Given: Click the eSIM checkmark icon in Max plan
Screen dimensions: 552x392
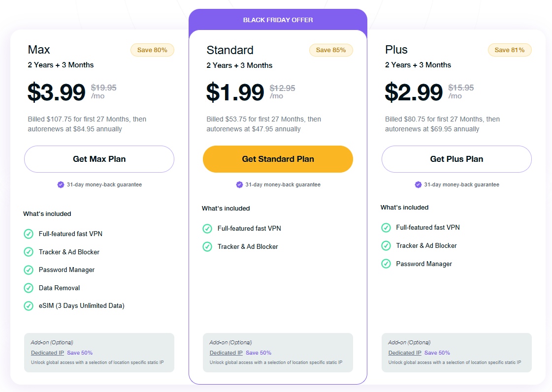Looking at the screenshot, I should (29, 306).
